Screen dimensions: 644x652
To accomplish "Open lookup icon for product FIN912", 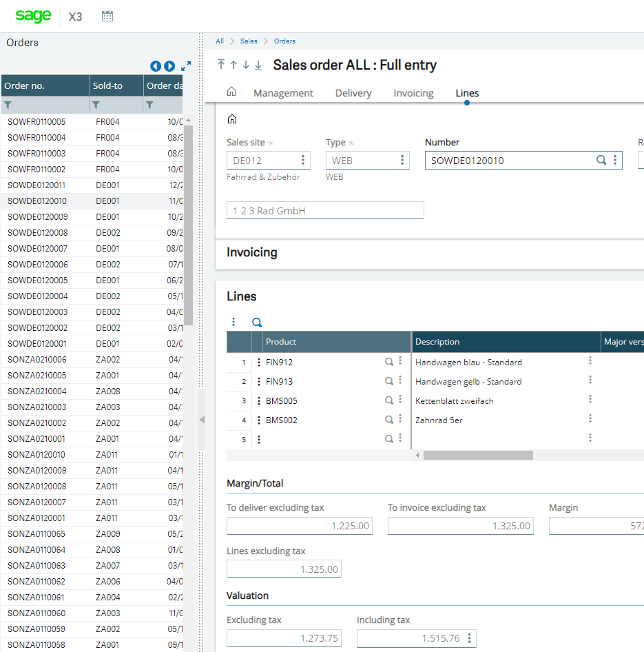I will tap(388, 362).
